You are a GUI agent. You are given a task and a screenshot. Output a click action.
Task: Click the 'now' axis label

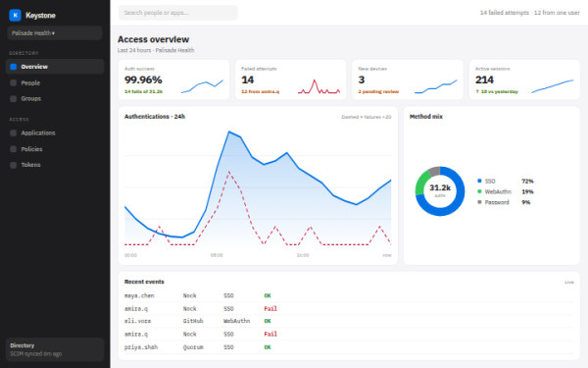(387, 255)
